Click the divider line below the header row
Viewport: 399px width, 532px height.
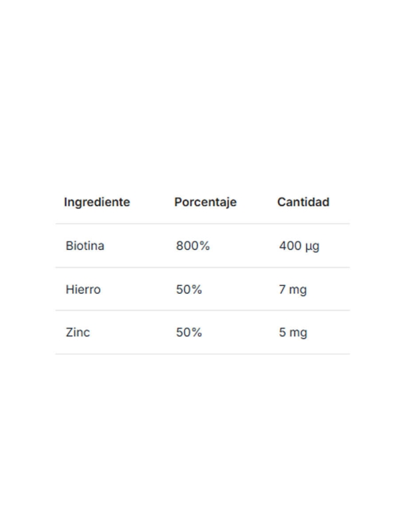[x=202, y=224]
